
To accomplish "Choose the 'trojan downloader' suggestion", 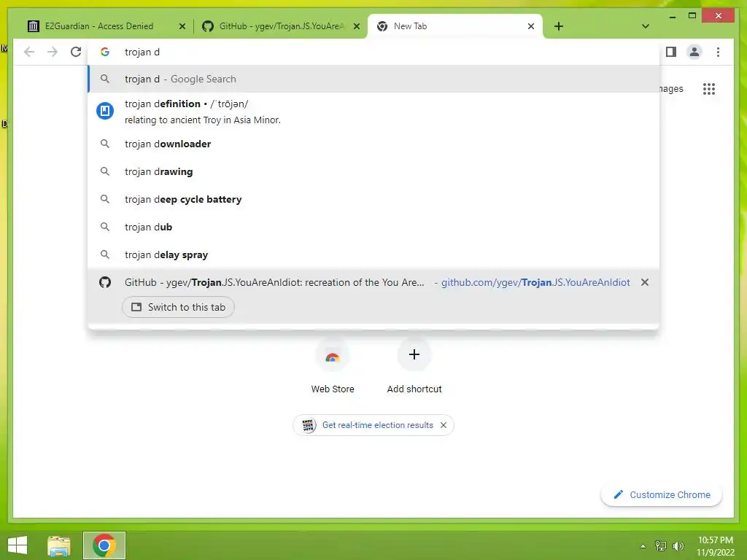I will tap(374, 144).
